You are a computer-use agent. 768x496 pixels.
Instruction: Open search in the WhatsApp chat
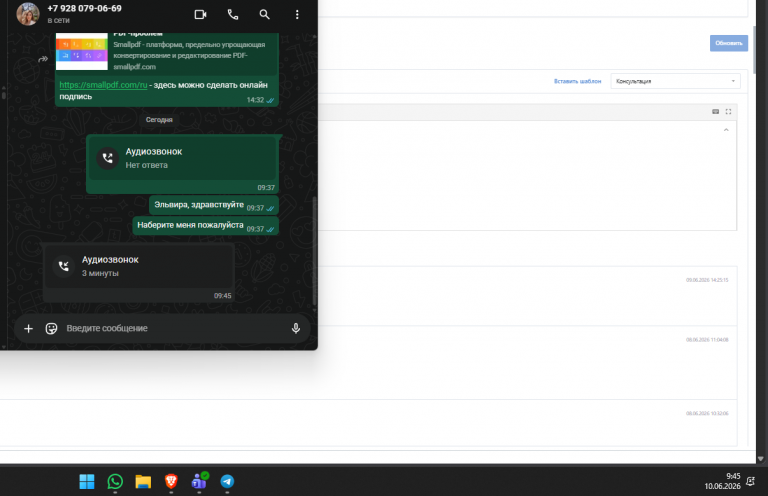pyautogui.click(x=264, y=15)
